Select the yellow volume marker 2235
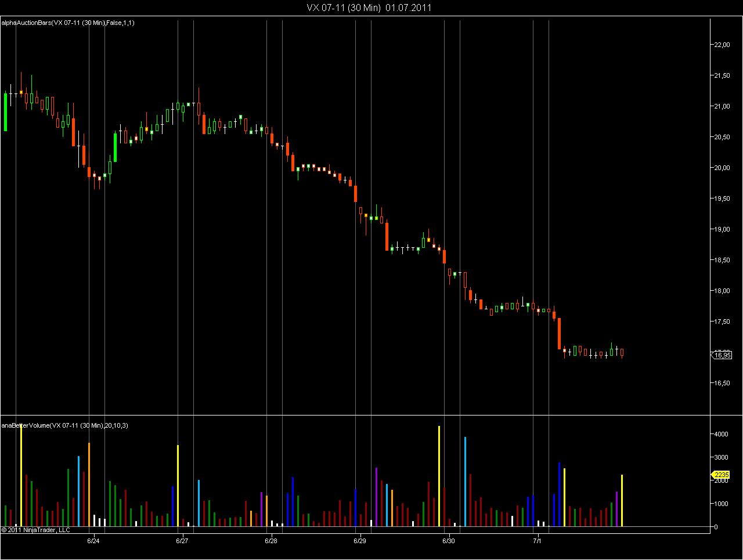The height and width of the screenshot is (560, 743). [x=721, y=475]
